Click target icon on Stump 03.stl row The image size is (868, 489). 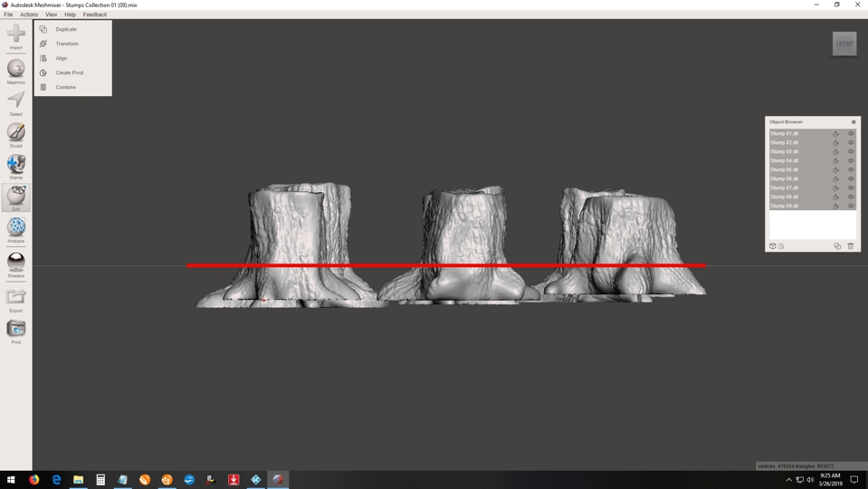click(835, 152)
